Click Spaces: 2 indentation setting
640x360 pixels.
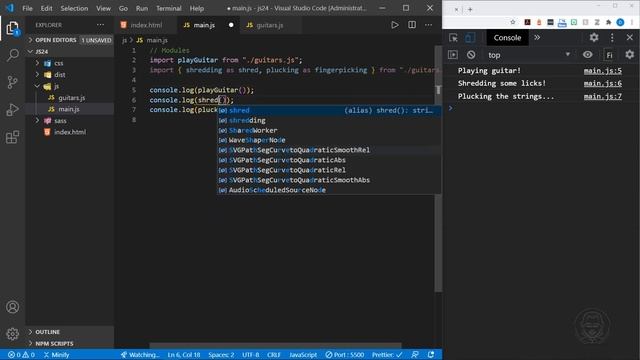click(221, 355)
